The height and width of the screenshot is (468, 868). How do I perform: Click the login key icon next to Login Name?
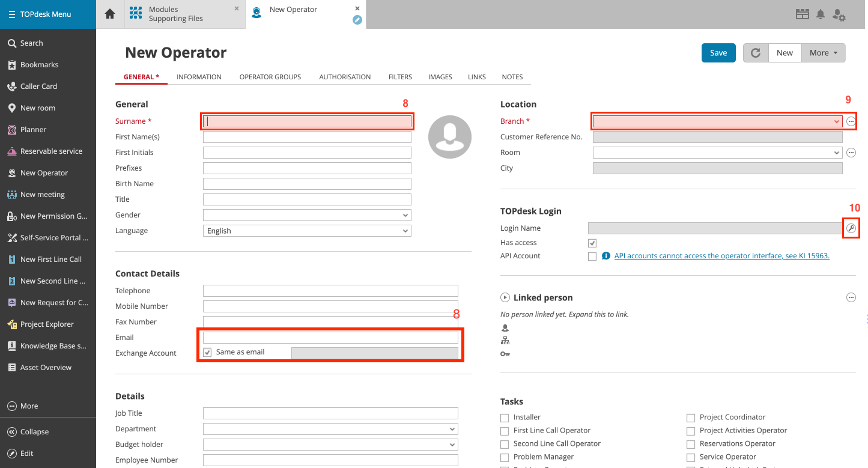click(851, 228)
